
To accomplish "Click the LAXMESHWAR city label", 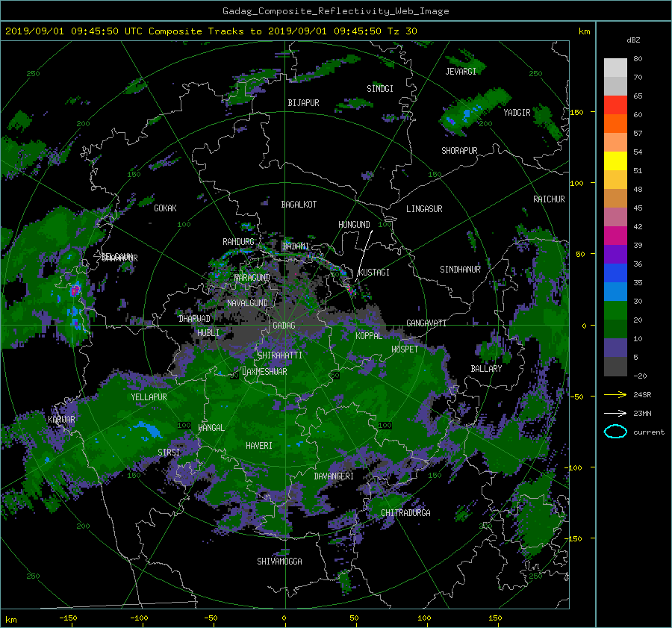I will [x=264, y=372].
